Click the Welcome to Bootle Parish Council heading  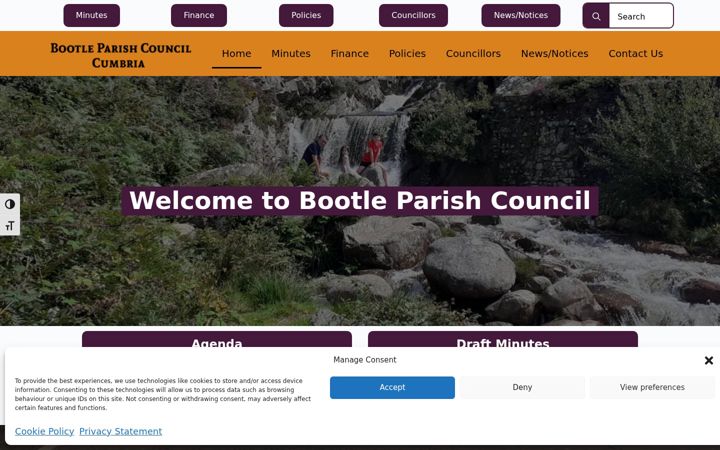tap(360, 201)
